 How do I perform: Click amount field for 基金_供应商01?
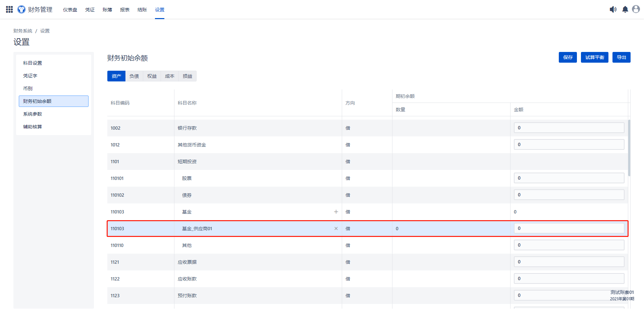point(569,228)
